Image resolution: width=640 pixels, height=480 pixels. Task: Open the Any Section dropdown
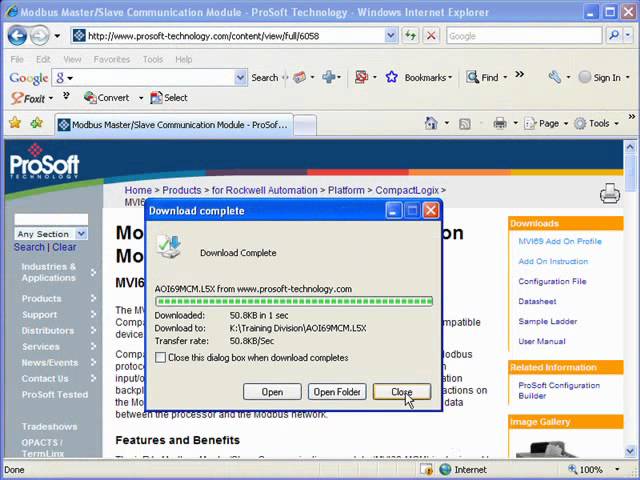[81, 234]
